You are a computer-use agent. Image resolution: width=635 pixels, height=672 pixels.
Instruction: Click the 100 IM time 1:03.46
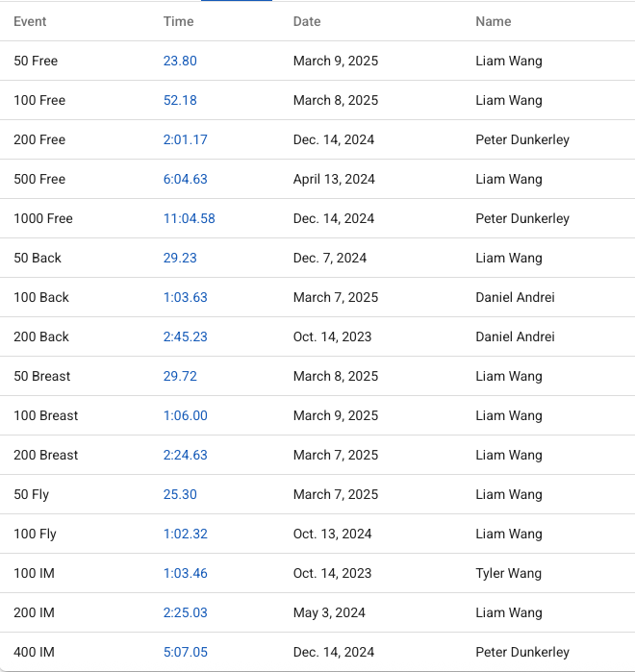185,573
